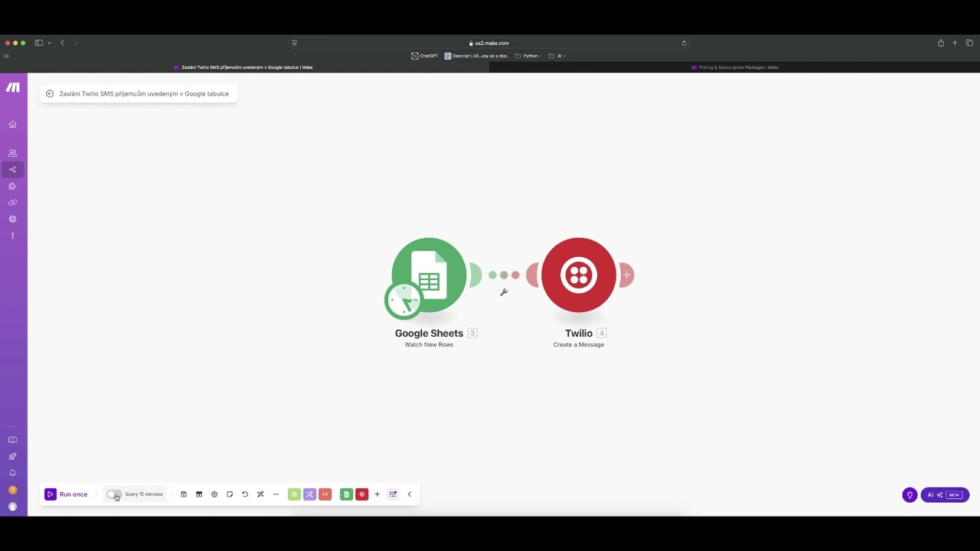Open lightbulb hints button
Viewport: 980px width, 551px height.
point(910,495)
